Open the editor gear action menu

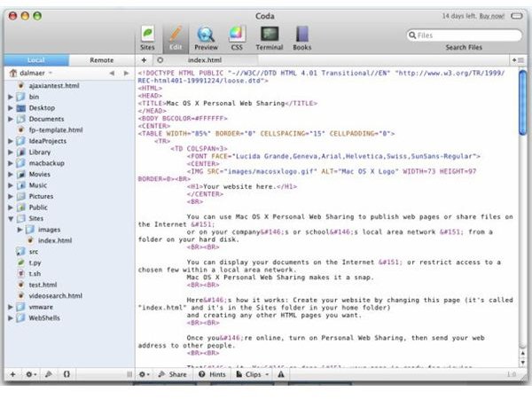point(145,374)
